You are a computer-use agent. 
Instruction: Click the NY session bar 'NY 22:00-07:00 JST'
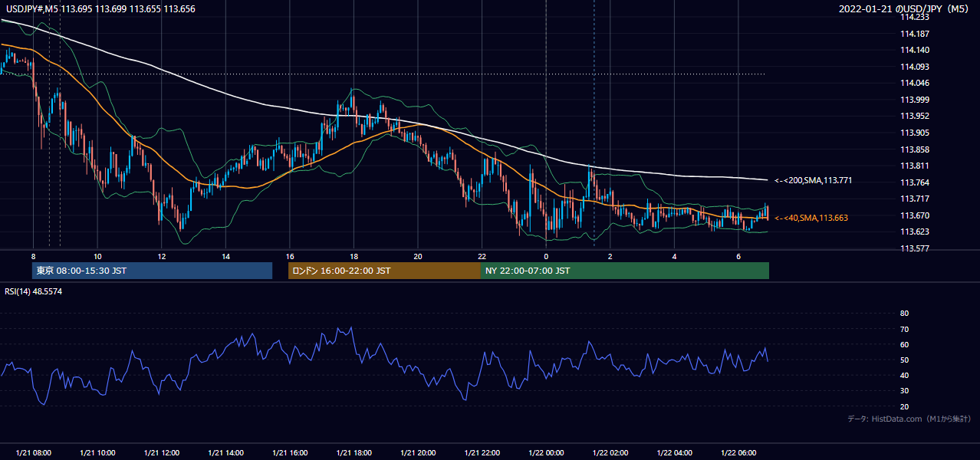point(625,271)
